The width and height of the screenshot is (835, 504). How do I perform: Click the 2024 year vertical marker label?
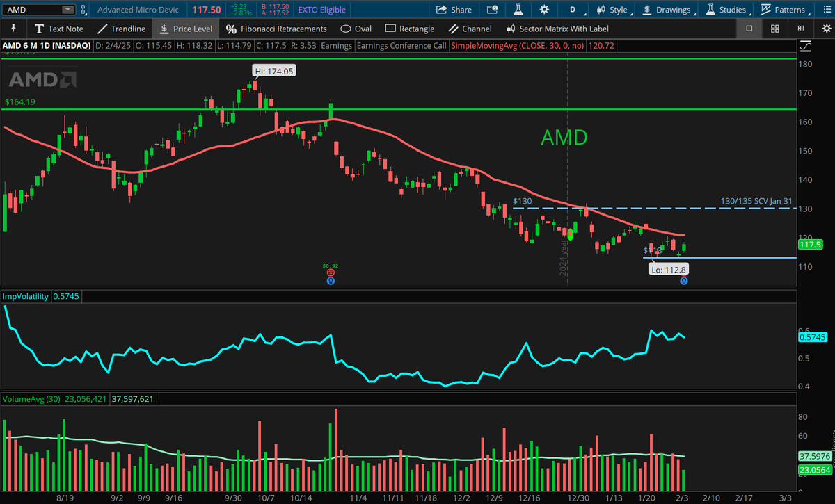pyautogui.click(x=564, y=259)
